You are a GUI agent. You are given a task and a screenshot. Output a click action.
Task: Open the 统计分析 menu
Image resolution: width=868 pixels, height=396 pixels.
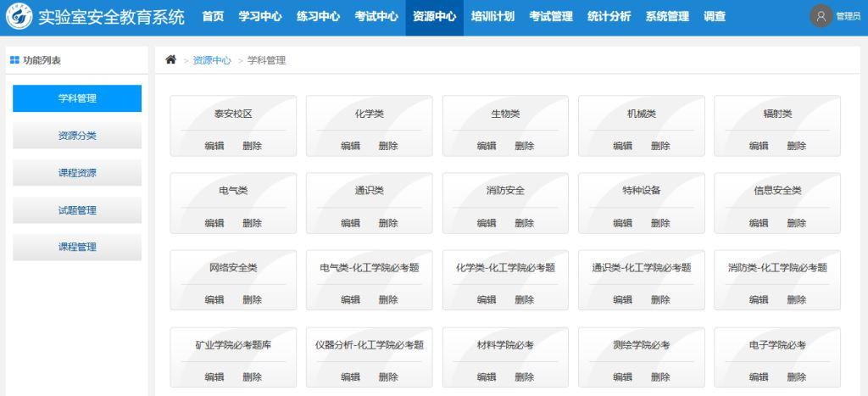pos(609,17)
